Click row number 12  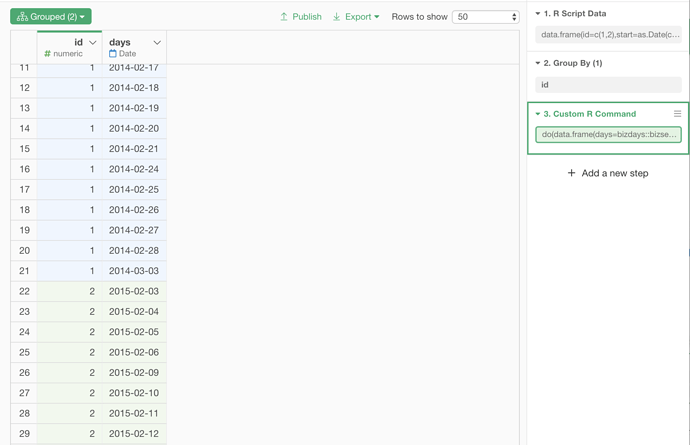click(x=24, y=88)
